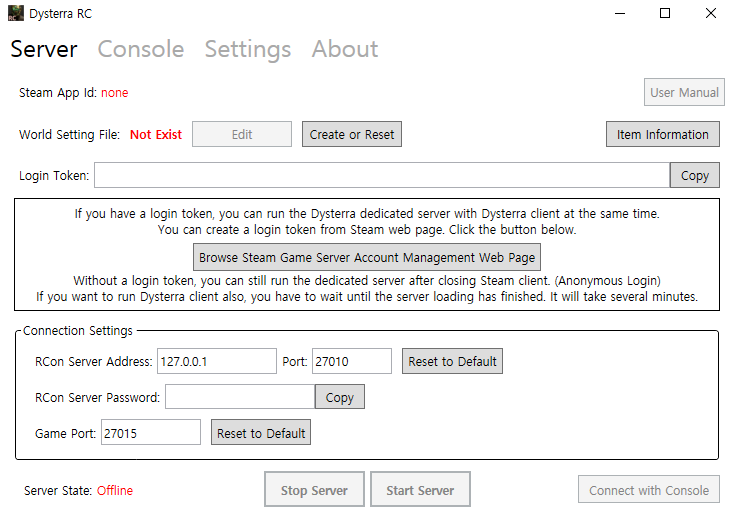Open Item Information
The width and height of the screenshot is (734, 515).
662,134
